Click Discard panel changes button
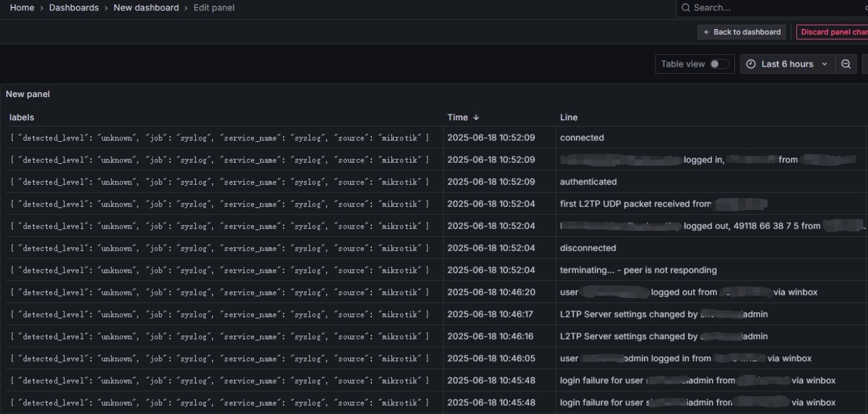Screen dimensions: 868x414 click(x=832, y=32)
